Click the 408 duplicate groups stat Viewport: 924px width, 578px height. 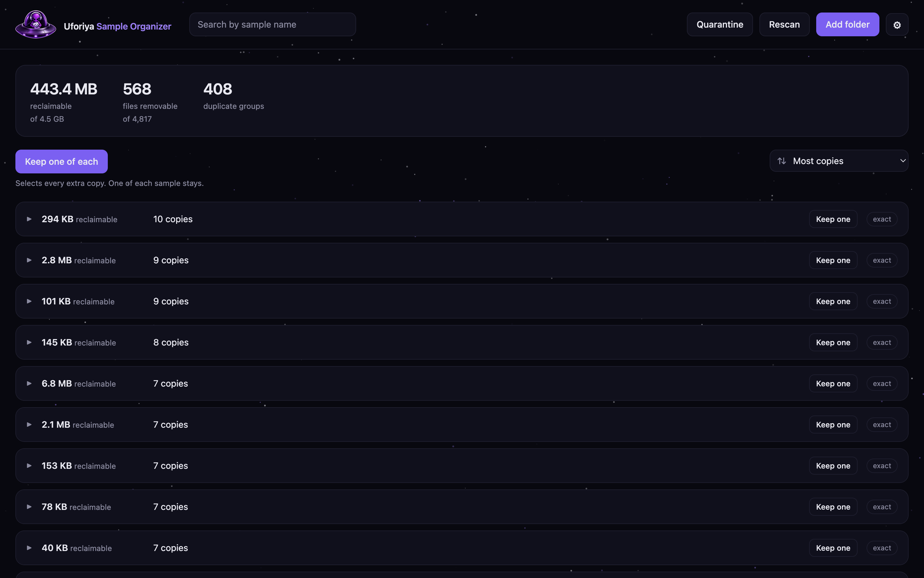[x=234, y=96]
